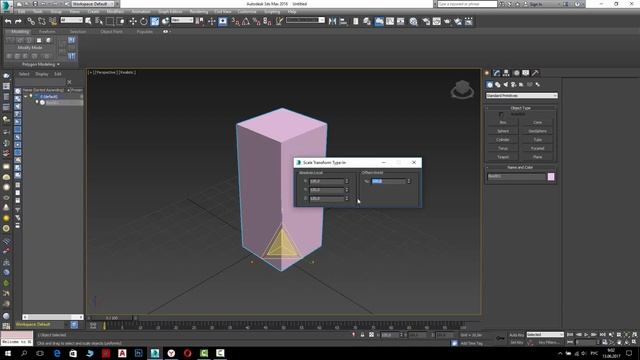640x360 pixels.
Task: Click the Undo arrow in the main toolbar
Action: pyautogui.click(x=8, y=21)
